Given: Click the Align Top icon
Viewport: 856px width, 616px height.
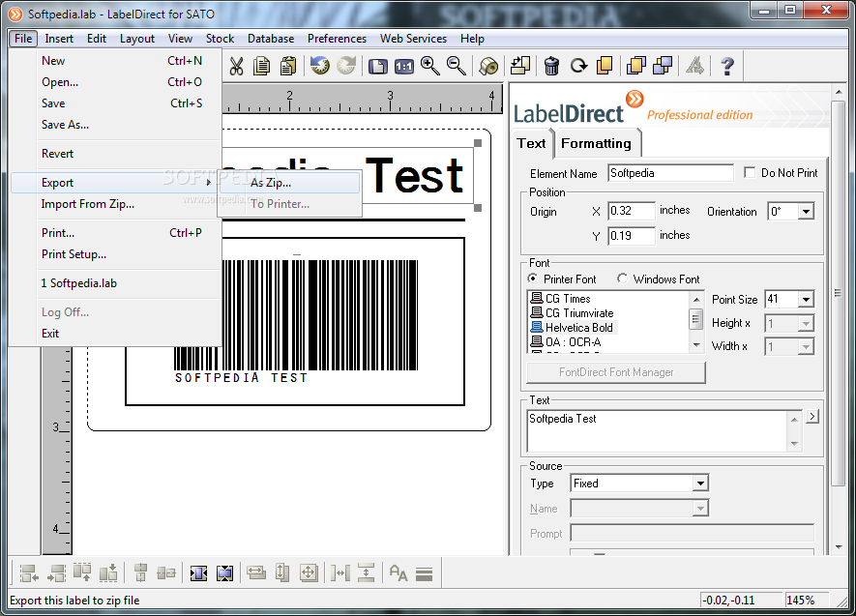Looking at the screenshot, I should (x=82, y=572).
